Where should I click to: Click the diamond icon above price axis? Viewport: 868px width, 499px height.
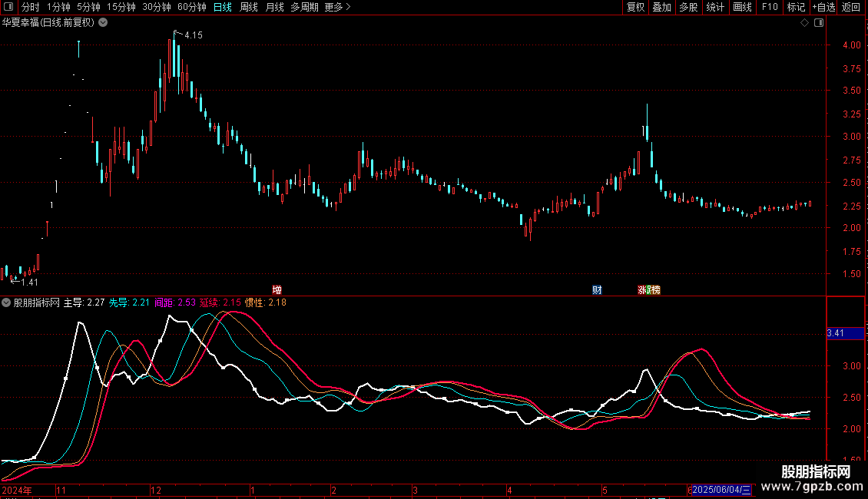[804, 23]
